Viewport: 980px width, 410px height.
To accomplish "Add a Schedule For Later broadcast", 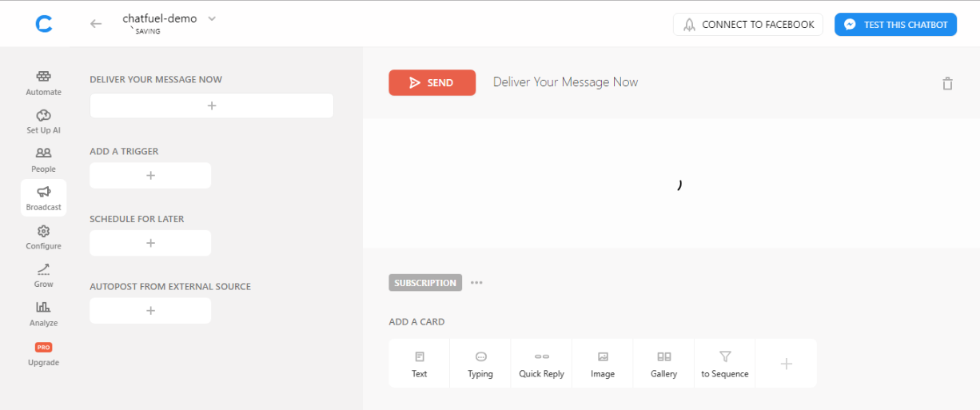I will (x=150, y=243).
